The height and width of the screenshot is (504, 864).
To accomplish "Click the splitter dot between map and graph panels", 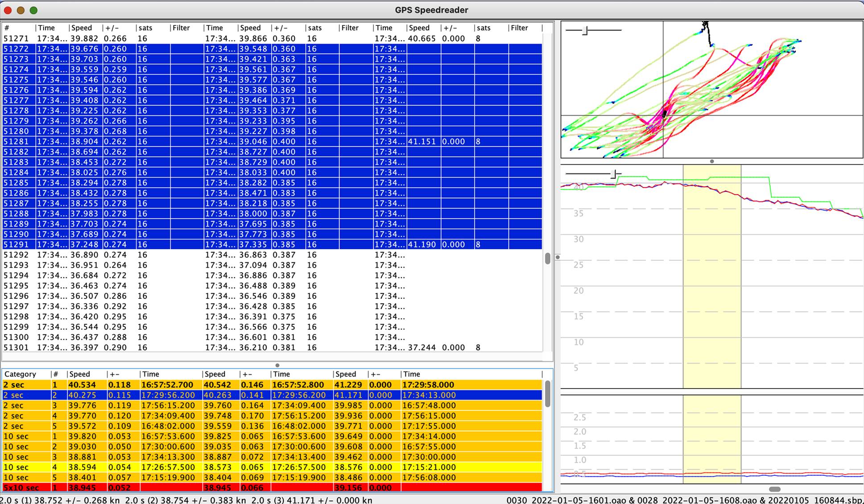I will tap(712, 161).
